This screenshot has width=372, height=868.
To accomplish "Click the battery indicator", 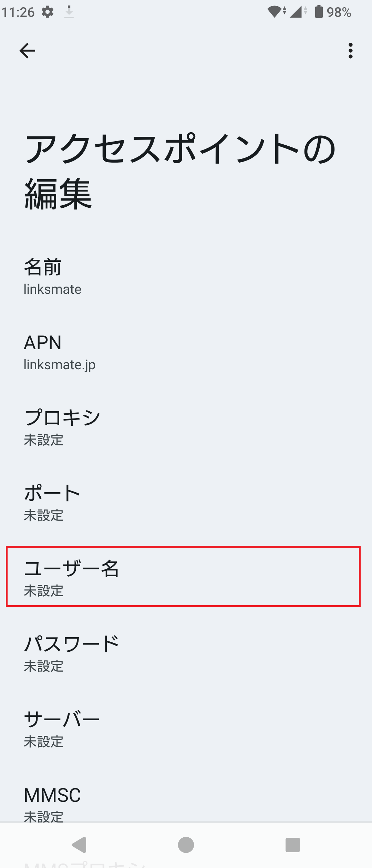I will pos(319,11).
